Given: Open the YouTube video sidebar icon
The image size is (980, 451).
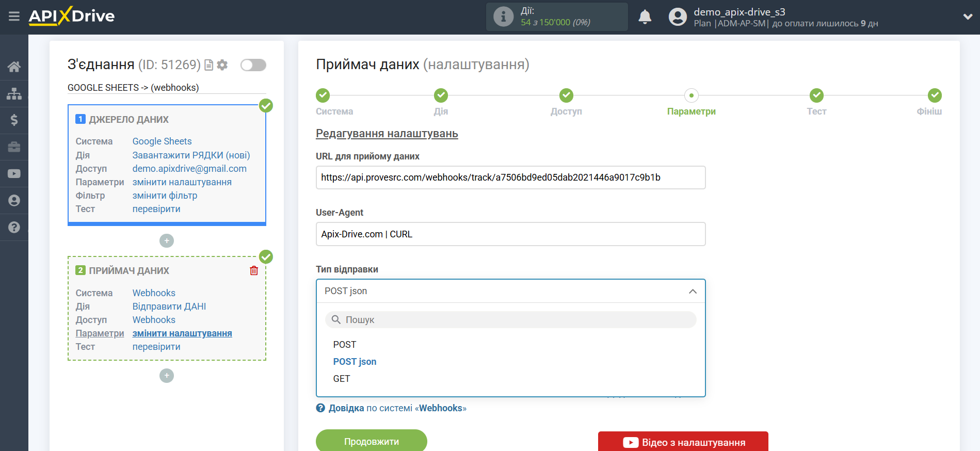Looking at the screenshot, I should [x=14, y=174].
